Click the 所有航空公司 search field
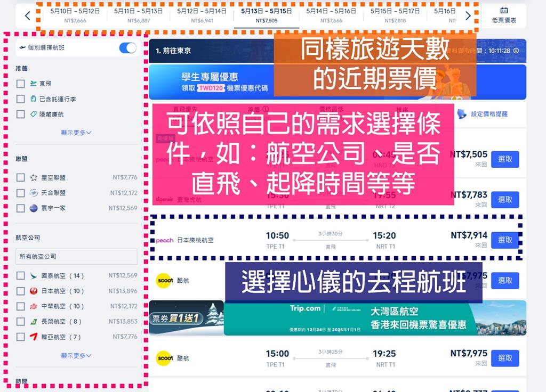This screenshot has height=392, width=546. coord(76,256)
